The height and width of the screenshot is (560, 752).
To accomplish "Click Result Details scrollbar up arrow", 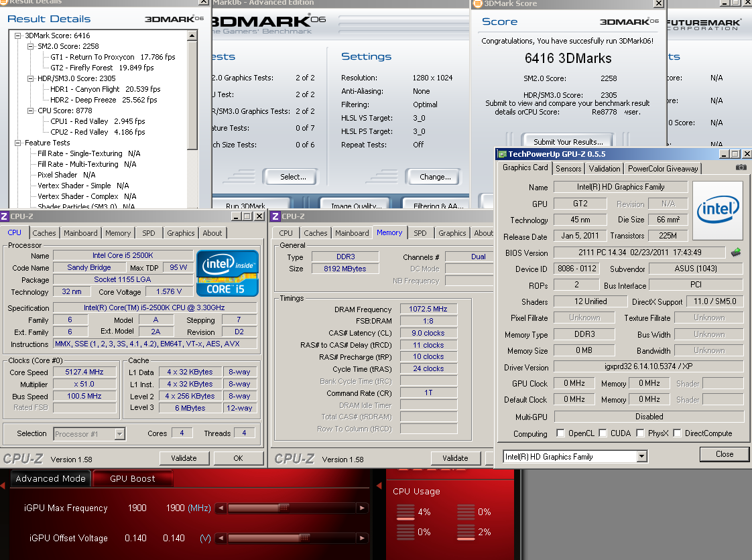I will click(x=192, y=36).
